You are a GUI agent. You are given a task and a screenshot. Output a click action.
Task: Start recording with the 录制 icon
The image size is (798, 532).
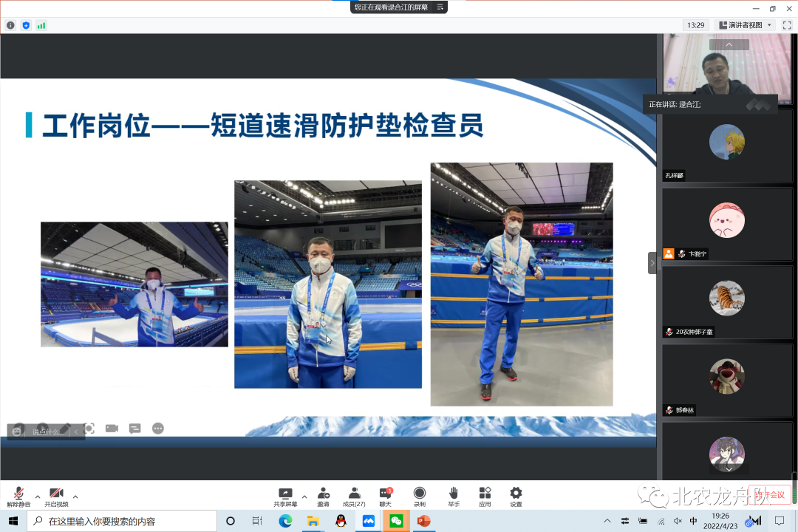coord(419,495)
